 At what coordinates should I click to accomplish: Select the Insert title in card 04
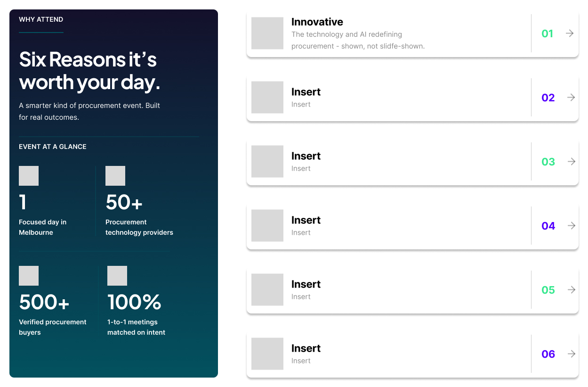click(306, 220)
